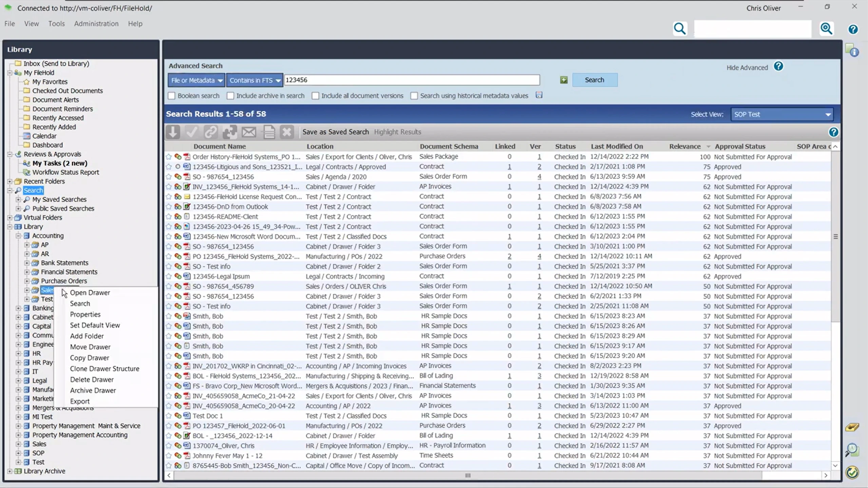This screenshot has height=488, width=868.
Task: Open linked count for PO 123456_FileHold Systems row
Action: click(x=509, y=257)
